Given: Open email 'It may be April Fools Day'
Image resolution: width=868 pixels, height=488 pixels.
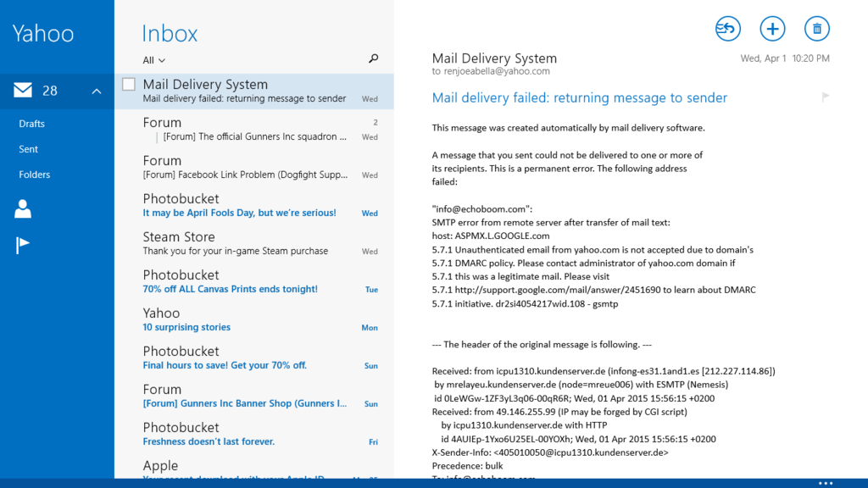Looking at the screenshot, I should 254,205.
